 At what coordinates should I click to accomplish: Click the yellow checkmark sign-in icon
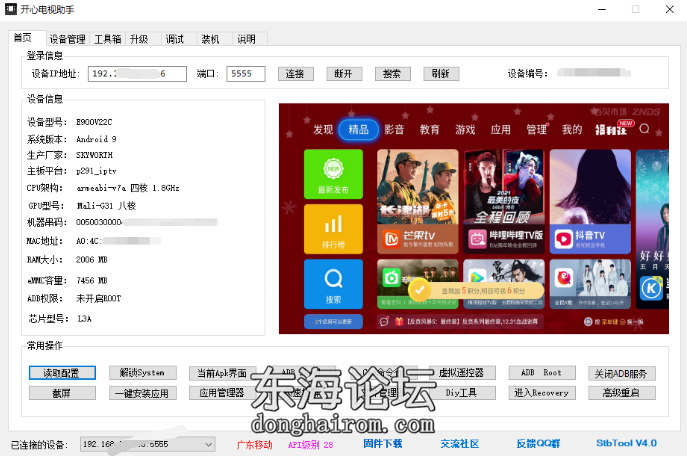[419, 290]
